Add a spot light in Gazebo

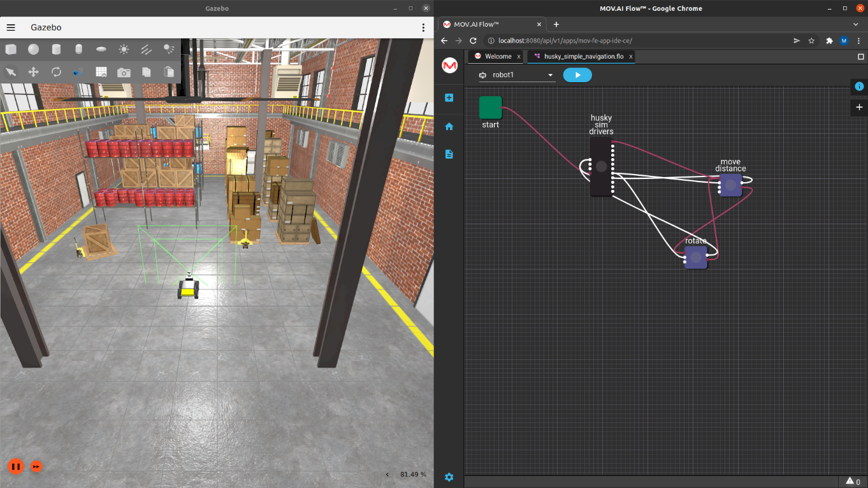(169, 49)
